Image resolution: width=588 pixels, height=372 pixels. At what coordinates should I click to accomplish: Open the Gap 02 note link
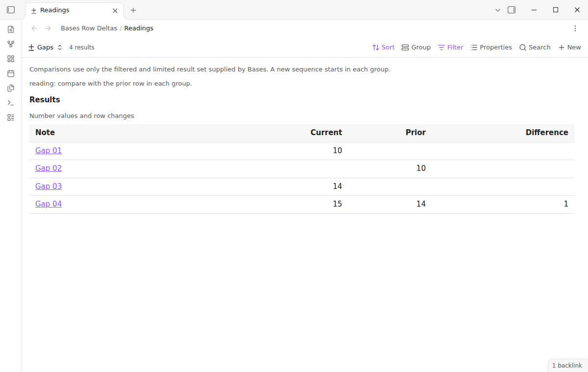click(49, 168)
